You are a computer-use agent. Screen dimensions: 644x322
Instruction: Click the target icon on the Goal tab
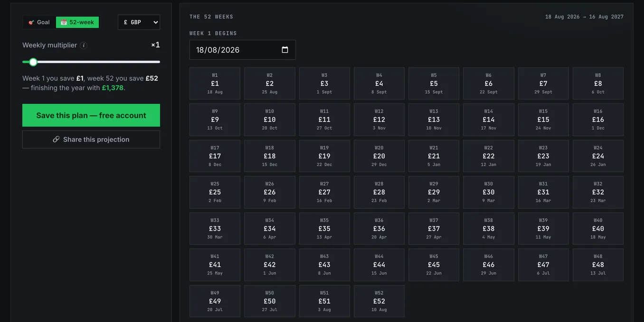(31, 22)
